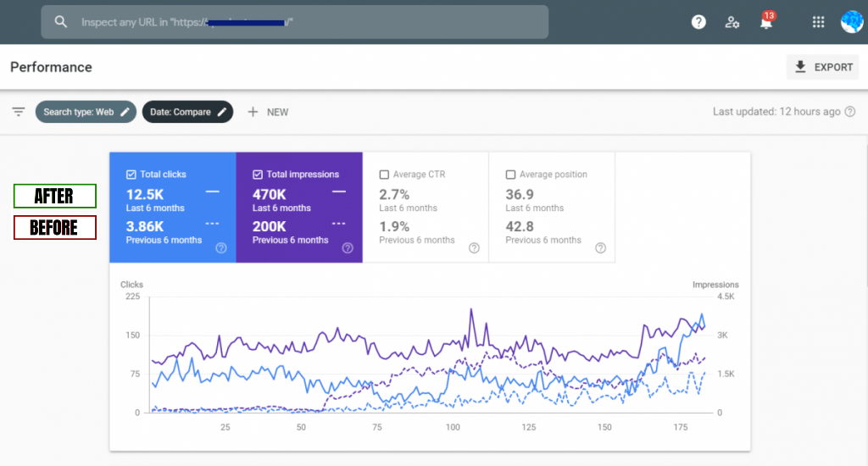Click the 2.7% CTR value
The width and height of the screenshot is (868, 466).
pyautogui.click(x=394, y=195)
